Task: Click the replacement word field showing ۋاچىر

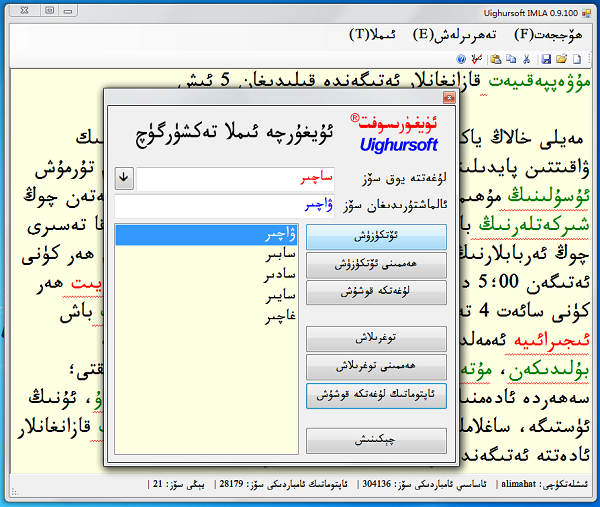Action: pyautogui.click(x=224, y=206)
